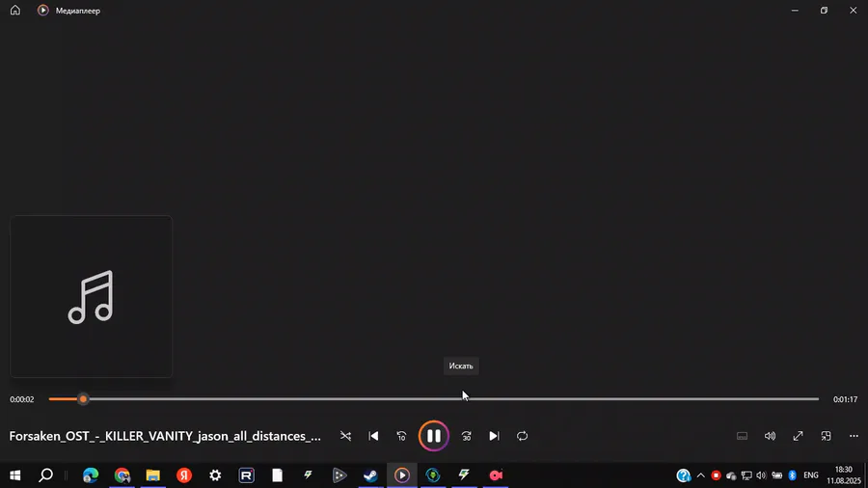Jump to the previous track

click(x=373, y=436)
